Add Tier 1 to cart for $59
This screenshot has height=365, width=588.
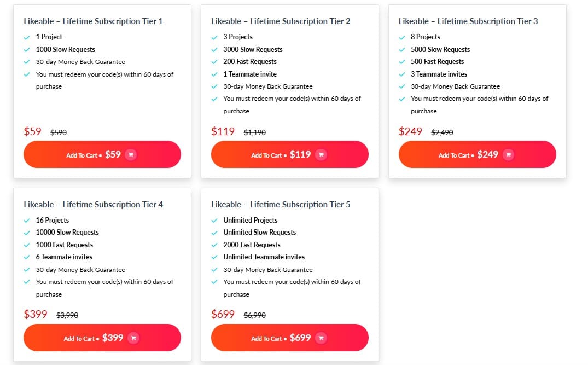(x=102, y=154)
